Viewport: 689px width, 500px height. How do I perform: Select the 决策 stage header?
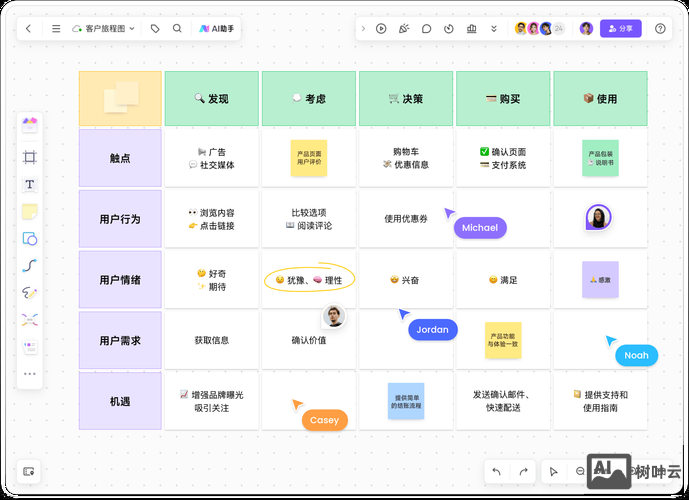pos(406,99)
